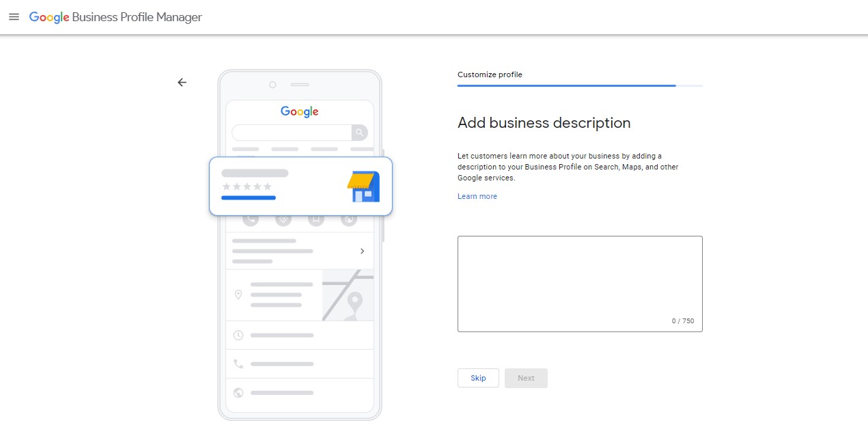Click the magnifier search icon in phone mockup

tap(360, 133)
